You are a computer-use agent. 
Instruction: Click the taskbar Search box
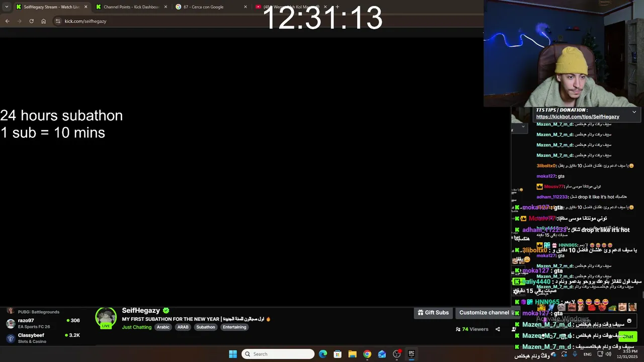click(x=278, y=354)
